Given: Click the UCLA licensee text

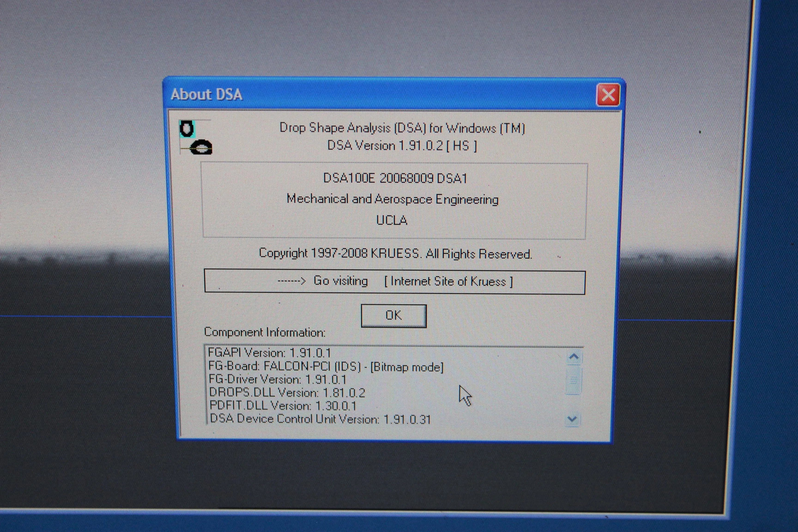Looking at the screenshot, I should 392,221.
